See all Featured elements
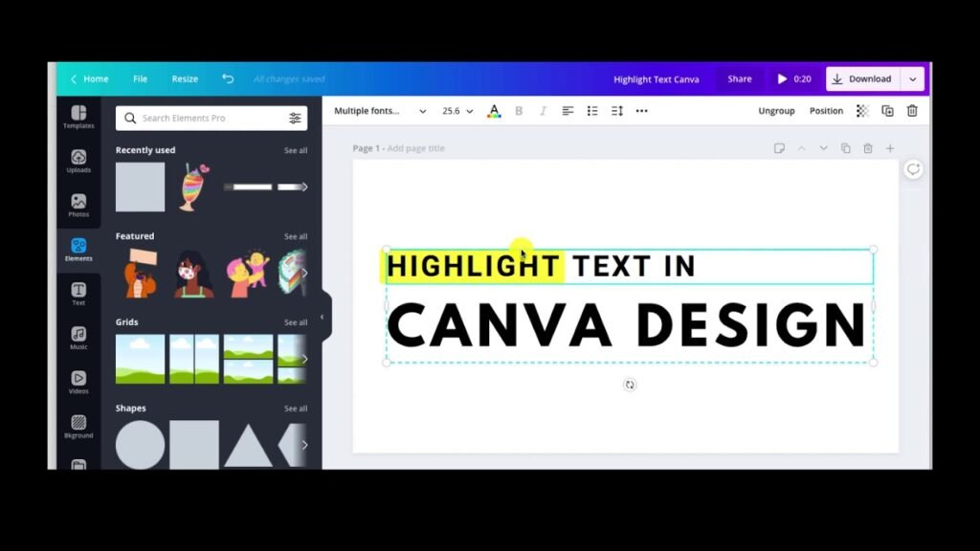 [x=296, y=237]
